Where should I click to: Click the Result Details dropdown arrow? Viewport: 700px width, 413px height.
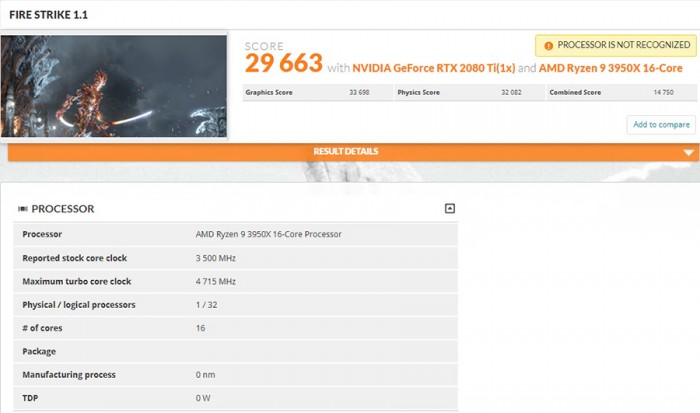[x=688, y=153]
